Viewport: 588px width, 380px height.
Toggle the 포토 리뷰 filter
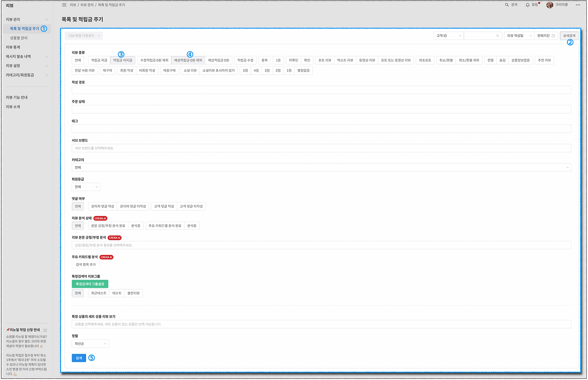325,60
